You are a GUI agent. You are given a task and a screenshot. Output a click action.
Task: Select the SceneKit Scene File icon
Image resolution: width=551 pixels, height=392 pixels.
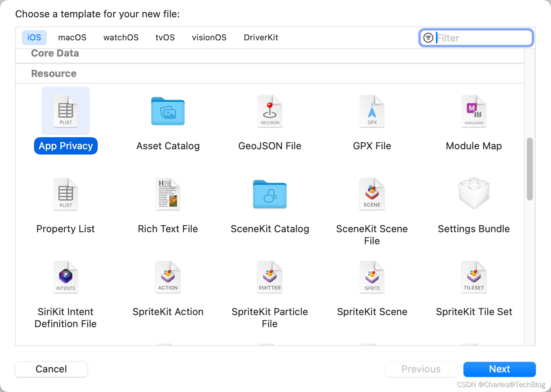tap(372, 194)
